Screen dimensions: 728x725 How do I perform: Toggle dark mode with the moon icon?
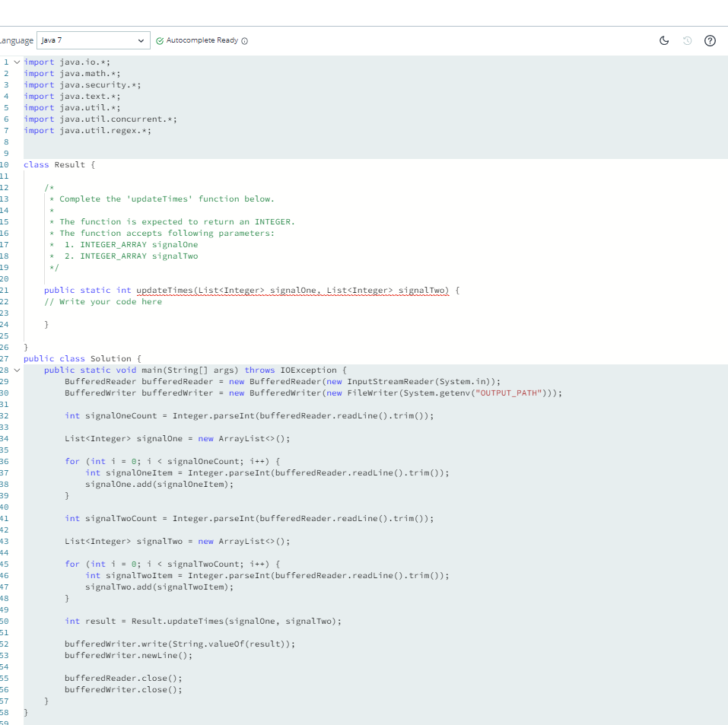[x=665, y=40]
